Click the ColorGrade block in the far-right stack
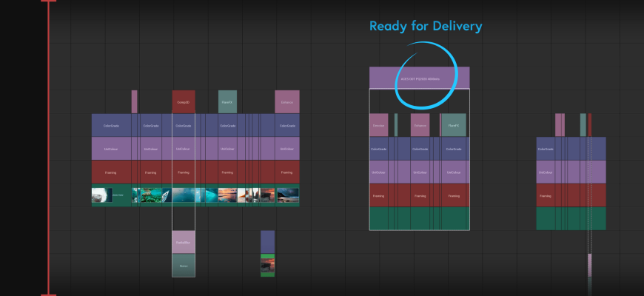The image size is (644, 296). (546, 149)
